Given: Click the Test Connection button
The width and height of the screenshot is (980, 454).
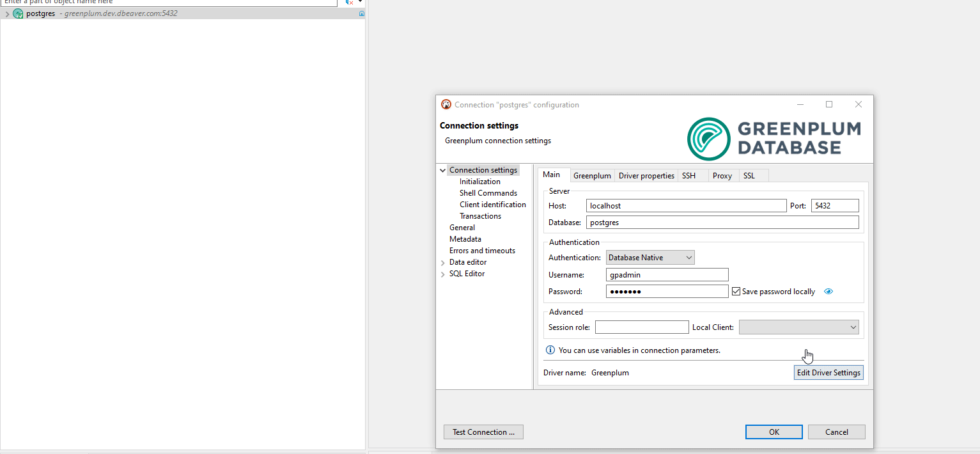Looking at the screenshot, I should tap(483, 432).
